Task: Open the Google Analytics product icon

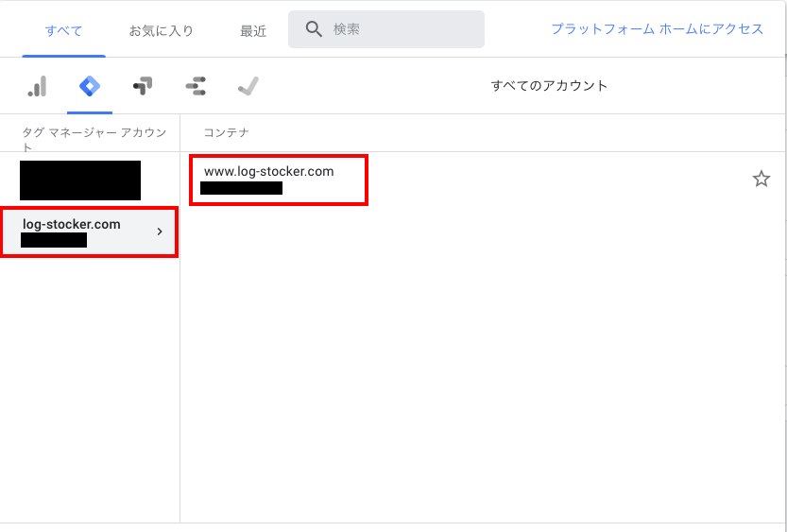Action: click(x=37, y=86)
